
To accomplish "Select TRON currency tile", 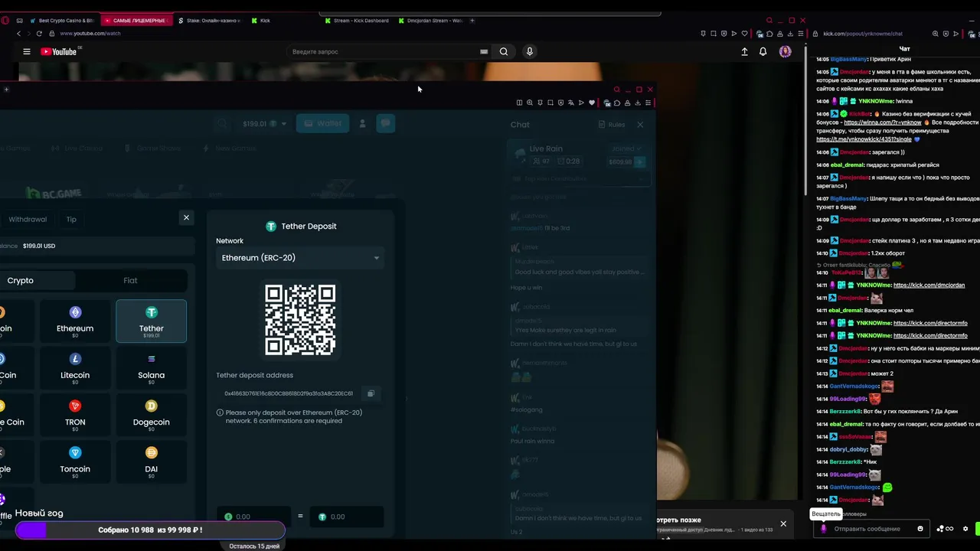I will click(75, 415).
